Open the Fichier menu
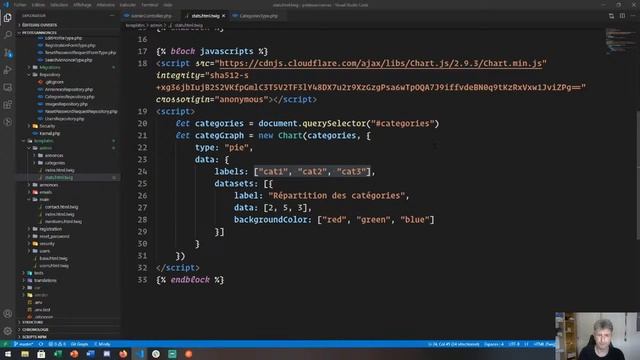 click(x=20, y=5)
